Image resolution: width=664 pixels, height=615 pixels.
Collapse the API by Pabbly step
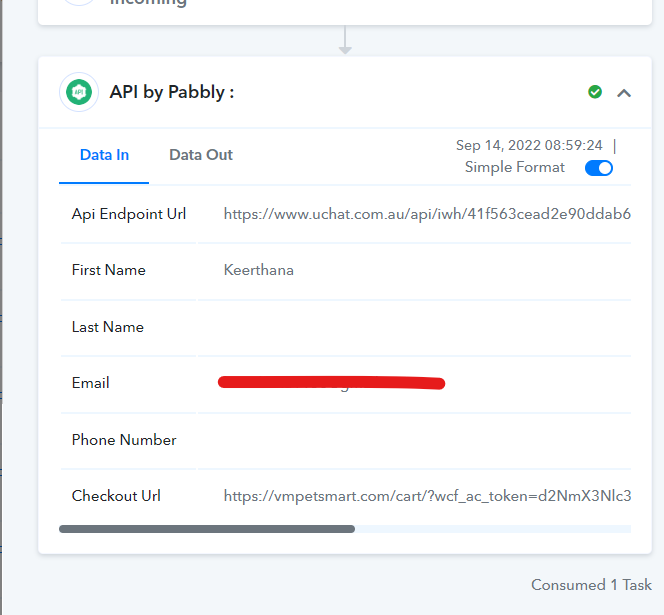[624, 93]
